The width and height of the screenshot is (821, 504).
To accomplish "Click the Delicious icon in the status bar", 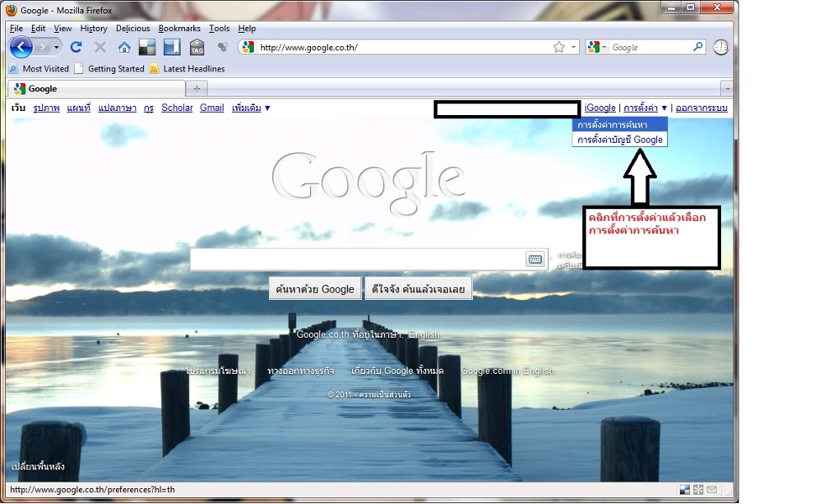I will click(x=684, y=490).
